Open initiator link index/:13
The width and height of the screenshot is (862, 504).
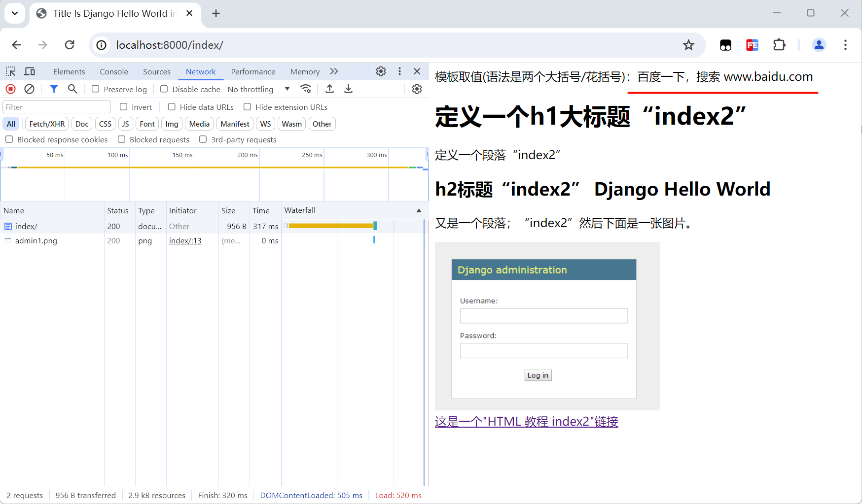185,240
